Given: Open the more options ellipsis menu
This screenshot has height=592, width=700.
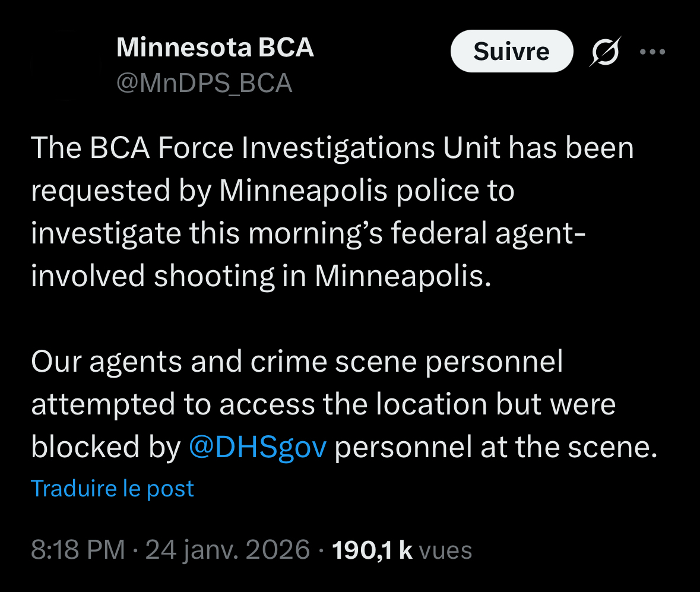Looking at the screenshot, I should [653, 52].
